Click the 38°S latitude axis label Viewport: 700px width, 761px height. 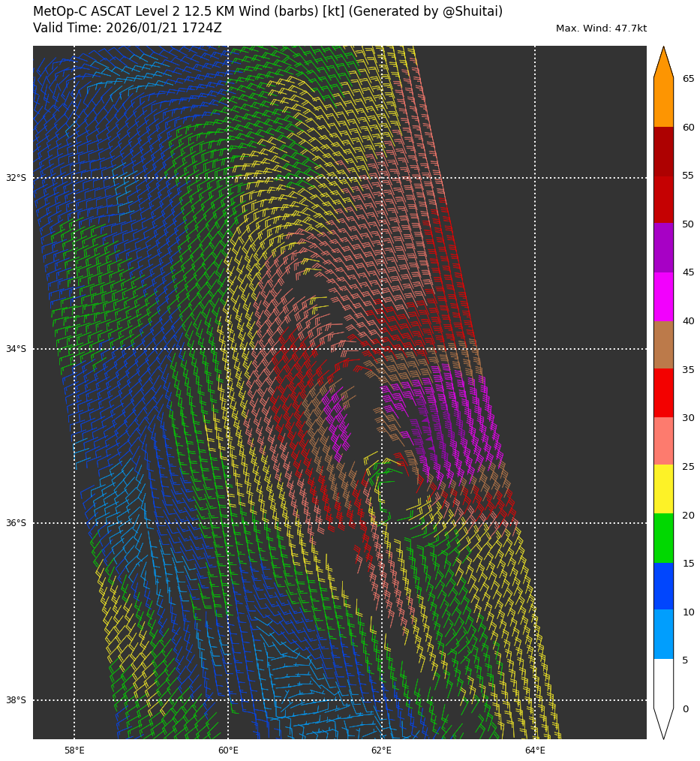pos(16,700)
